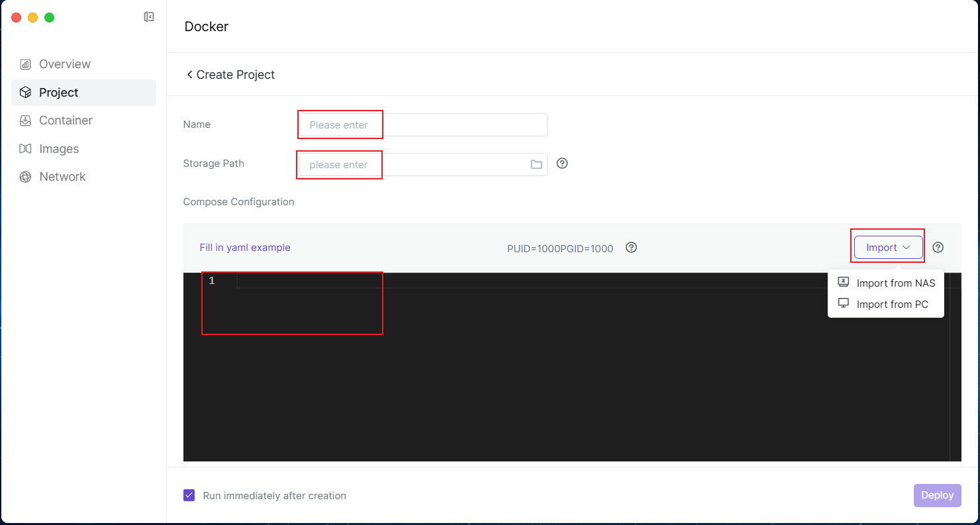The width and height of the screenshot is (980, 525).
Task: Click the Network globe icon in sidebar
Action: pyautogui.click(x=25, y=177)
